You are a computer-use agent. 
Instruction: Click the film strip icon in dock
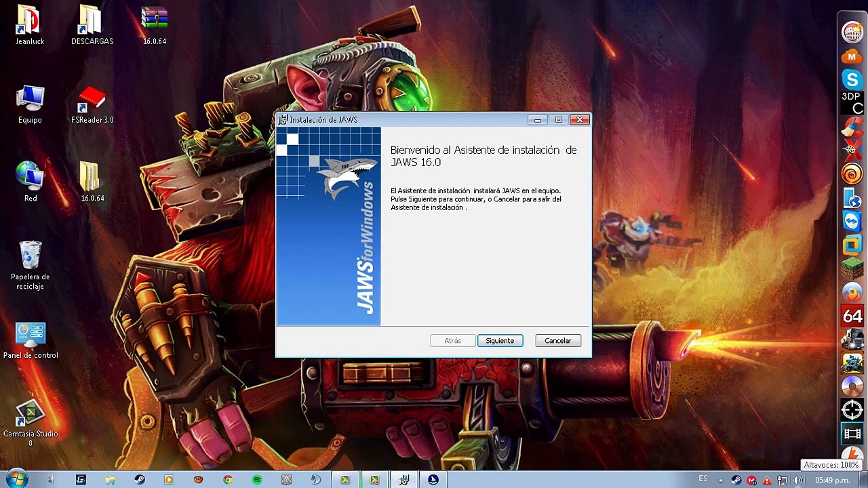pyautogui.click(x=852, y=434)
